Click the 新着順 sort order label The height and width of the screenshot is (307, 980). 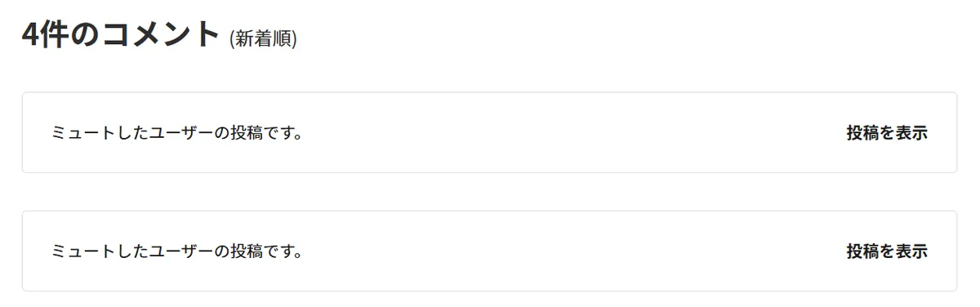click(x=263, y=38)
